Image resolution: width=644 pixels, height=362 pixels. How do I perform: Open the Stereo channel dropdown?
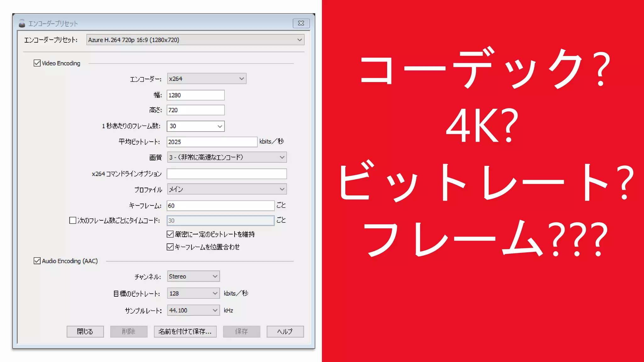[193, 276]
